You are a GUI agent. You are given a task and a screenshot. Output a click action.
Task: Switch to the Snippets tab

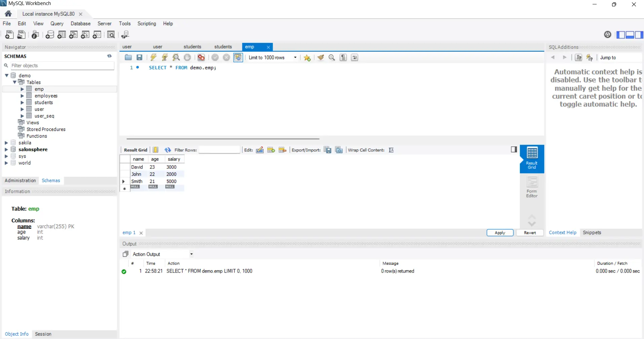tap(592, 232)
